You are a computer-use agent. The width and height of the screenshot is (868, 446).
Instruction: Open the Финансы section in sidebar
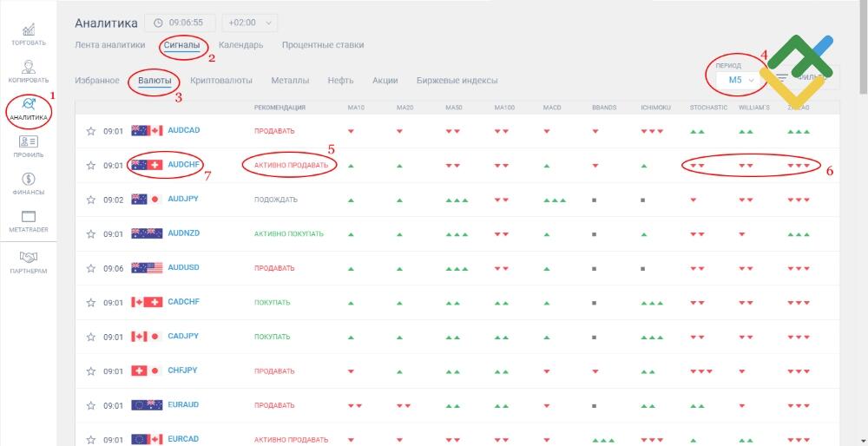click(x=29, y=184)
